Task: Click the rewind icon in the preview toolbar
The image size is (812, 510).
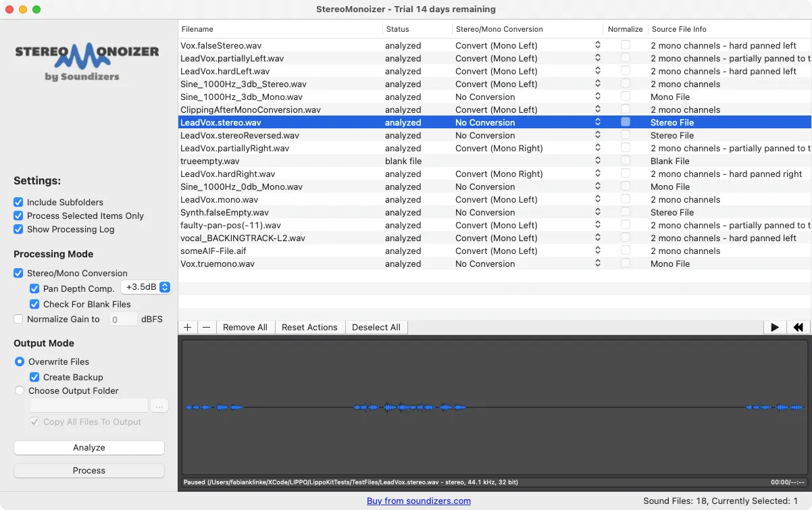Action: click(798, 327)
